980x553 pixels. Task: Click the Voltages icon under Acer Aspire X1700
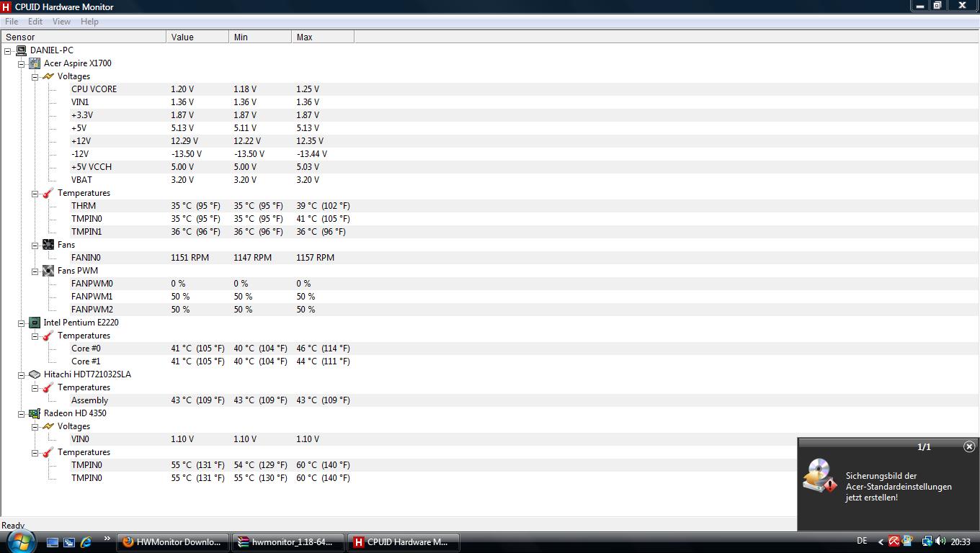[x=48, y=76]
